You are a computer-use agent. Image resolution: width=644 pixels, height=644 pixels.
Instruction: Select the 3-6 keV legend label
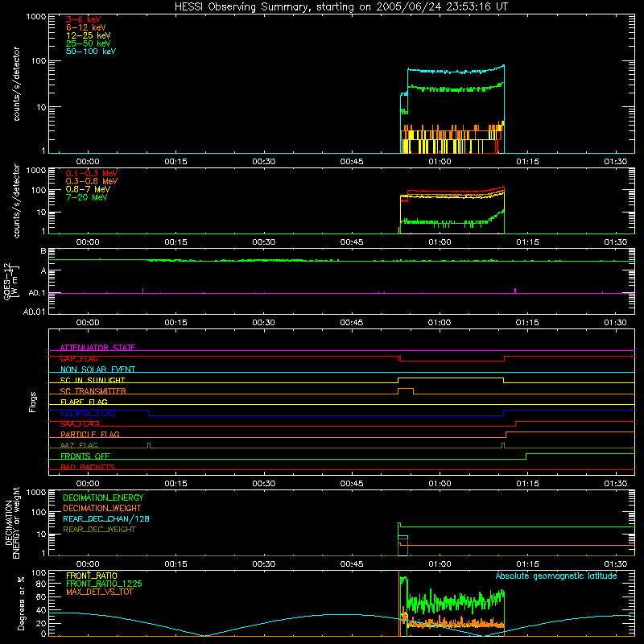84,19
